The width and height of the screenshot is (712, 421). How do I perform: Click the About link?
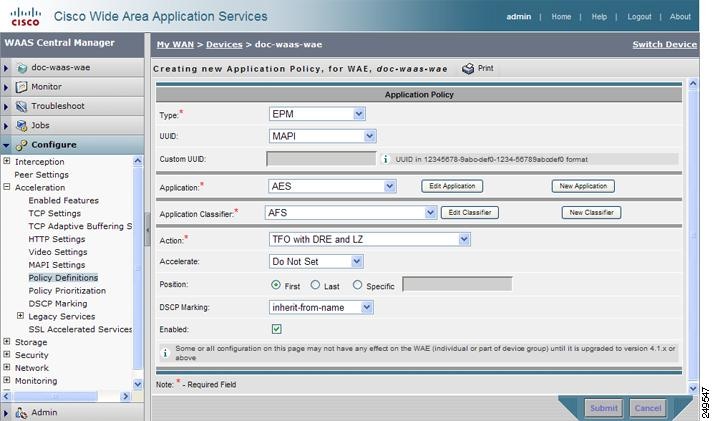coord(680,17)
